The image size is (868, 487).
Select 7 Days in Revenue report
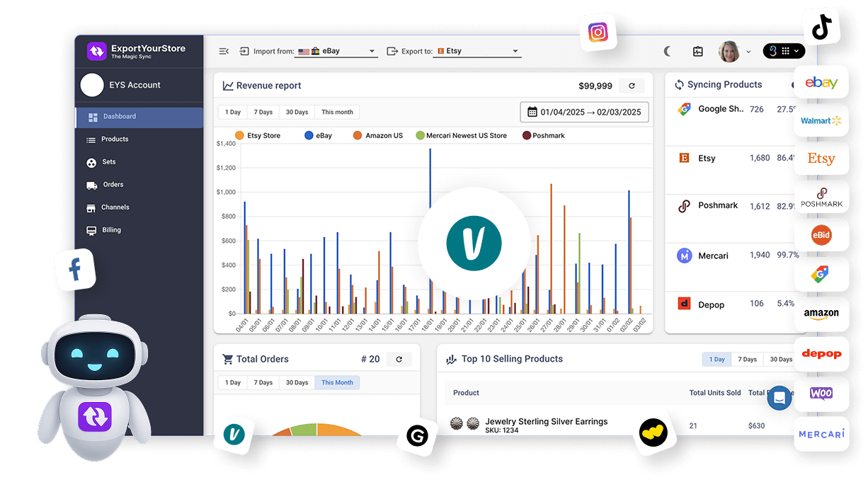pyautogui.click(x=263, y=112)
